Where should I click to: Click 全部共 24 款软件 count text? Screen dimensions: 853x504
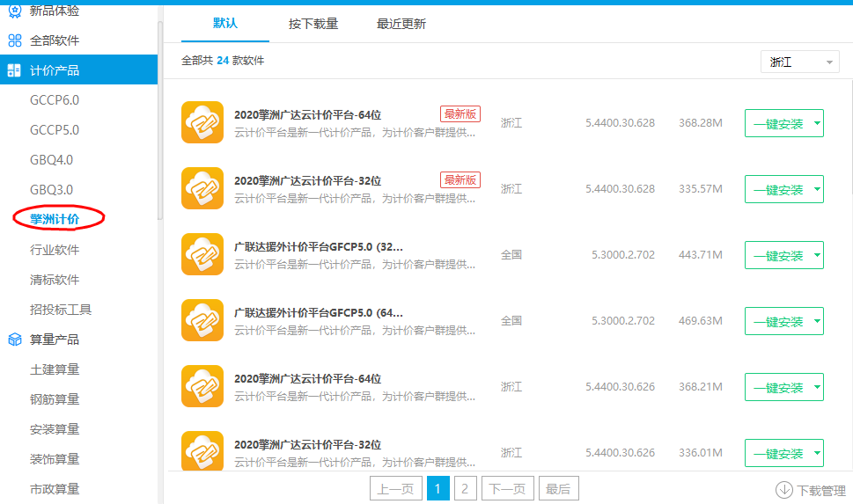point(223,61)
